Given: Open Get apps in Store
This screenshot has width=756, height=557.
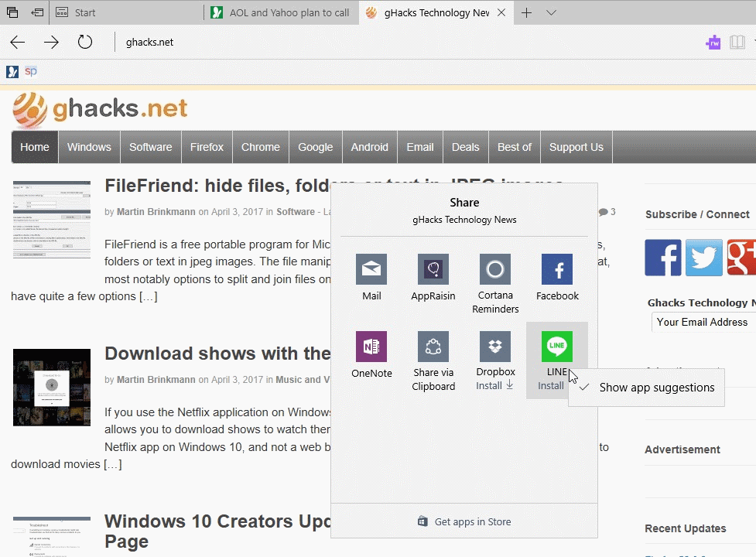Looking at the screenshot, I should click(464, 521).
